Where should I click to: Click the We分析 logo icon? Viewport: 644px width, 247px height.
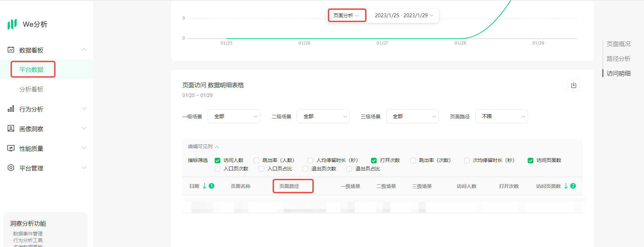[x=12, y=24]
